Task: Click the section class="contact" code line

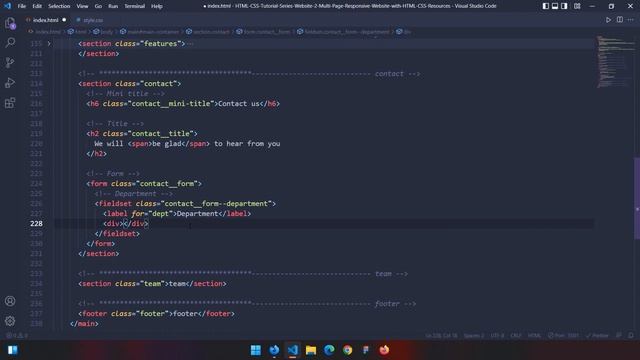Action: [x=129, y=84]
